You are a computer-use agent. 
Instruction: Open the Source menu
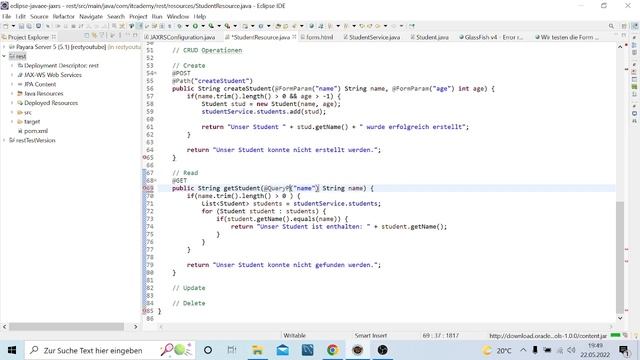pos(39,16)
